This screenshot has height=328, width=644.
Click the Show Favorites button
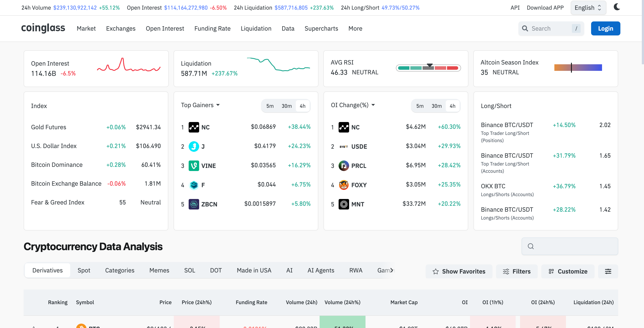(x=459, y=272)
